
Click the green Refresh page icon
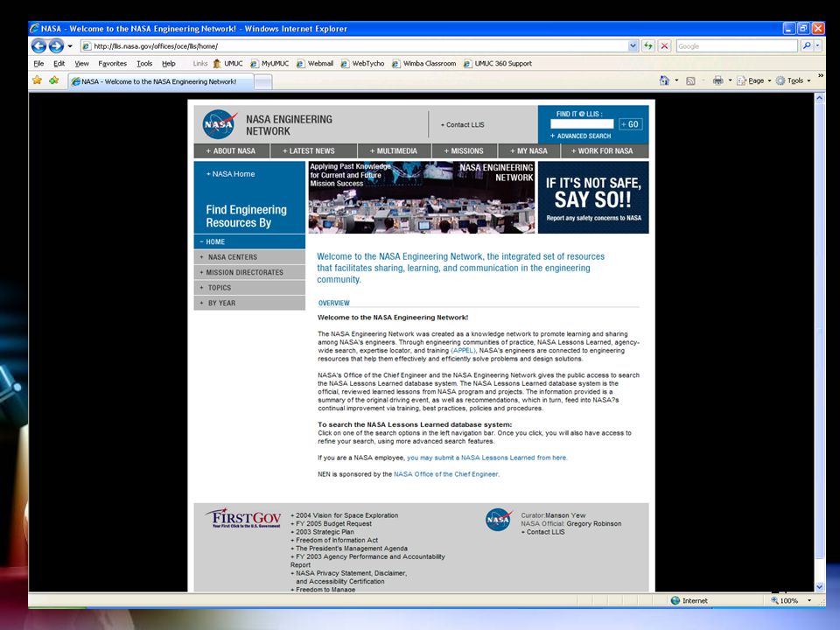[x=648, y=46]
